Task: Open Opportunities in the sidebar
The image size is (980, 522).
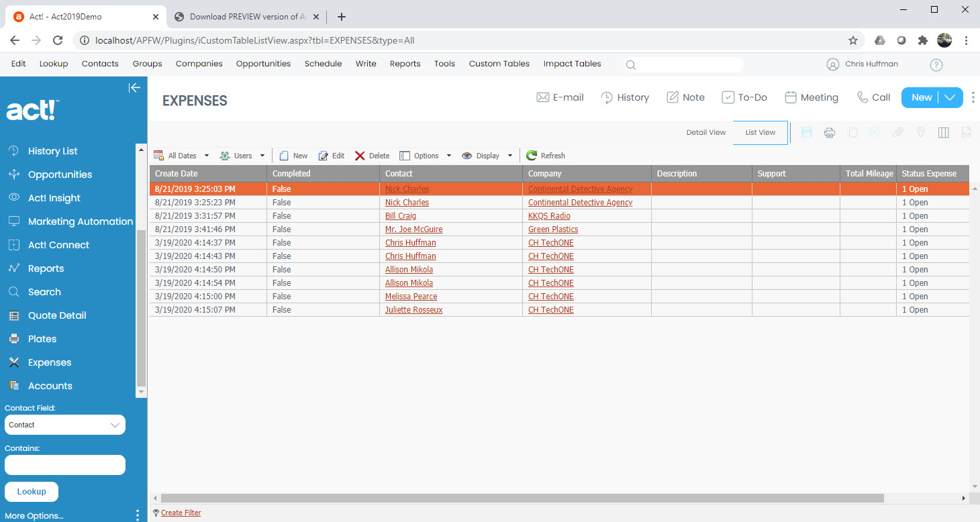Action: (x=60, y=174)
